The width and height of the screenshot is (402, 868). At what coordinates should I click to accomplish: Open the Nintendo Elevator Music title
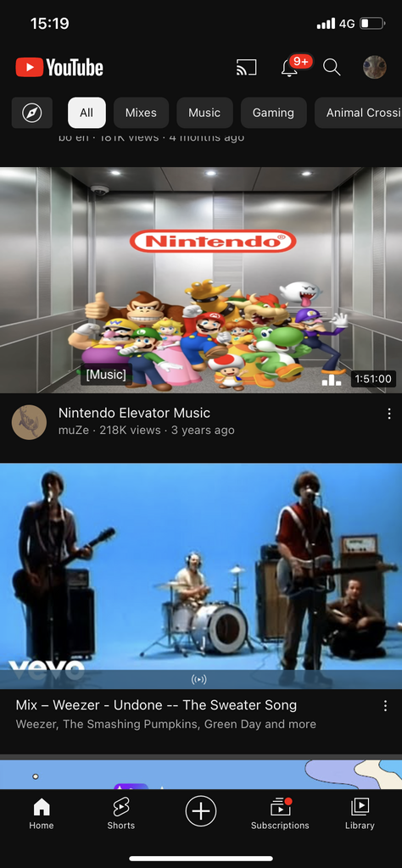click(135, 413)
